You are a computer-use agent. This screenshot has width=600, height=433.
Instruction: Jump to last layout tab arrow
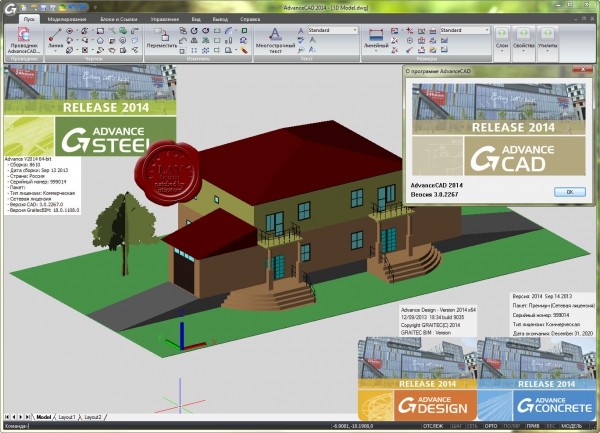[28, 417]
